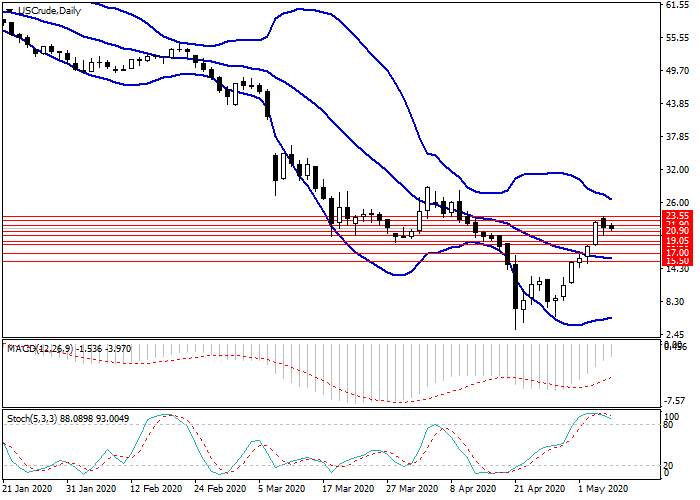Click the 61.55 value on price axis
The width and height of the screenshot is (700, 500).
(x=677, y=6)
